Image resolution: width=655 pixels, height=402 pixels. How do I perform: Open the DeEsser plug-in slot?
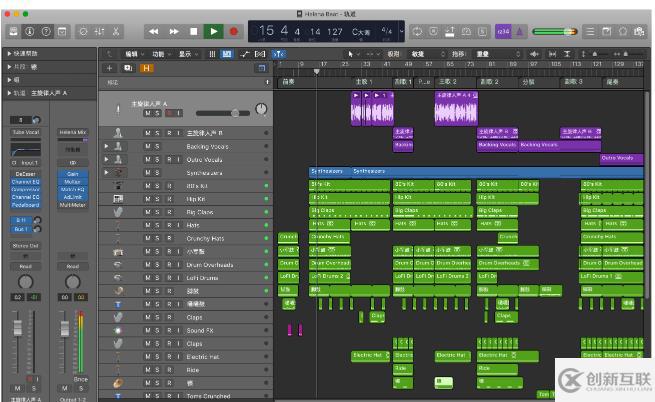[x=25, y=174]
